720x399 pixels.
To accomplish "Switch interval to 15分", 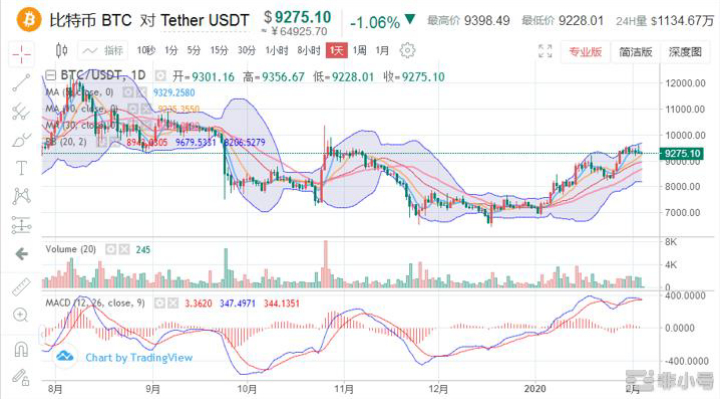I will pos(219,51).
